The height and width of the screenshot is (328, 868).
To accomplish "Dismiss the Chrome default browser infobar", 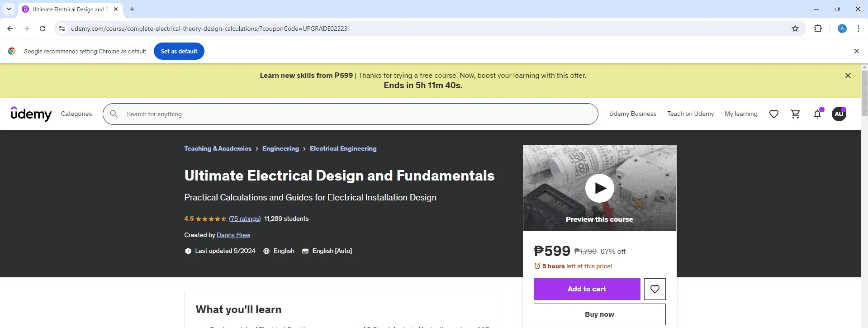I will click(x=857, y=51).
